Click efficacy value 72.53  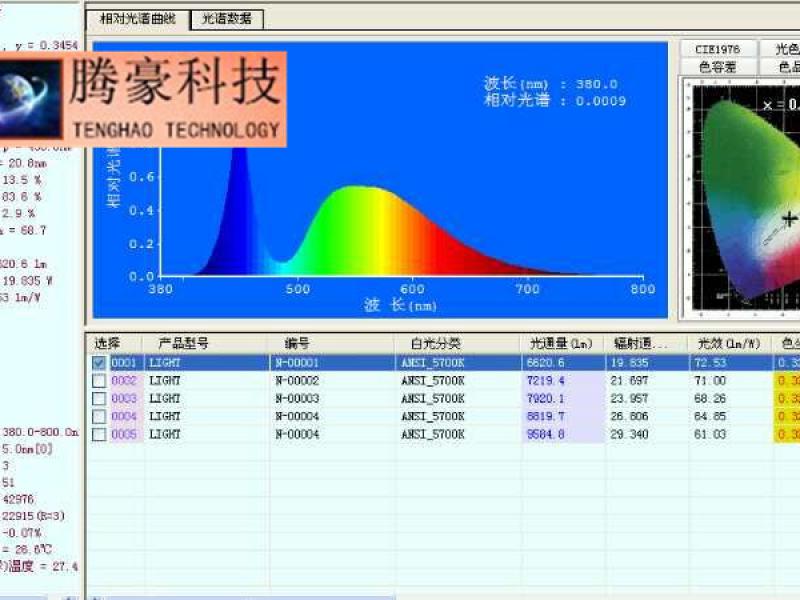coord(710,363)
